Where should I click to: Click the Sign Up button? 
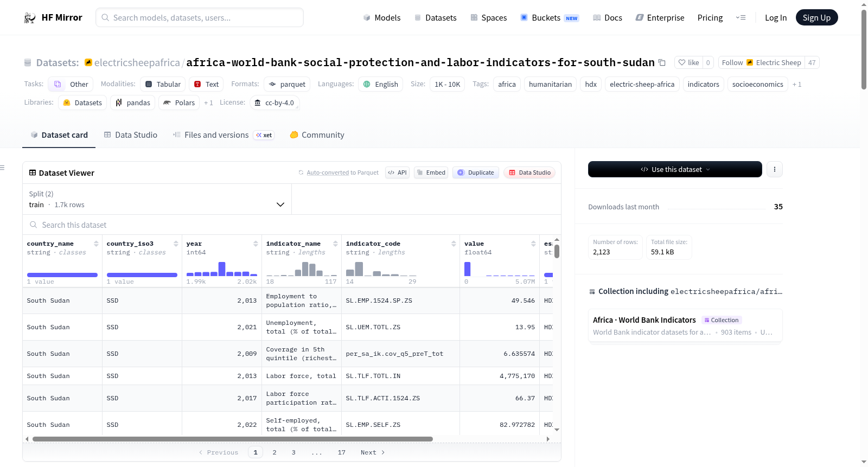(x=816, y=17)
